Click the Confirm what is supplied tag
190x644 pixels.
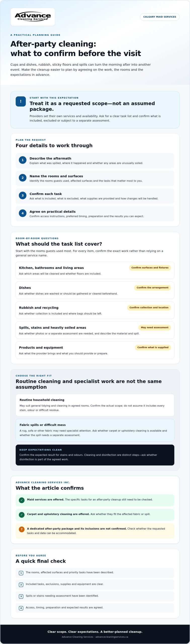(153, 347)
